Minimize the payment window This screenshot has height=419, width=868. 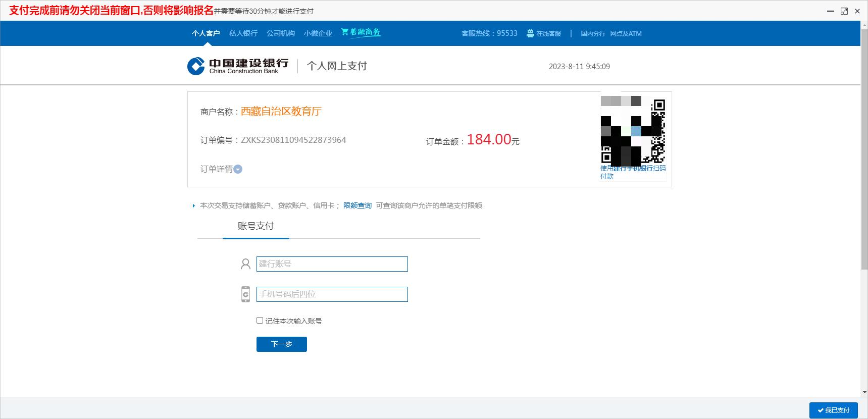831,11
